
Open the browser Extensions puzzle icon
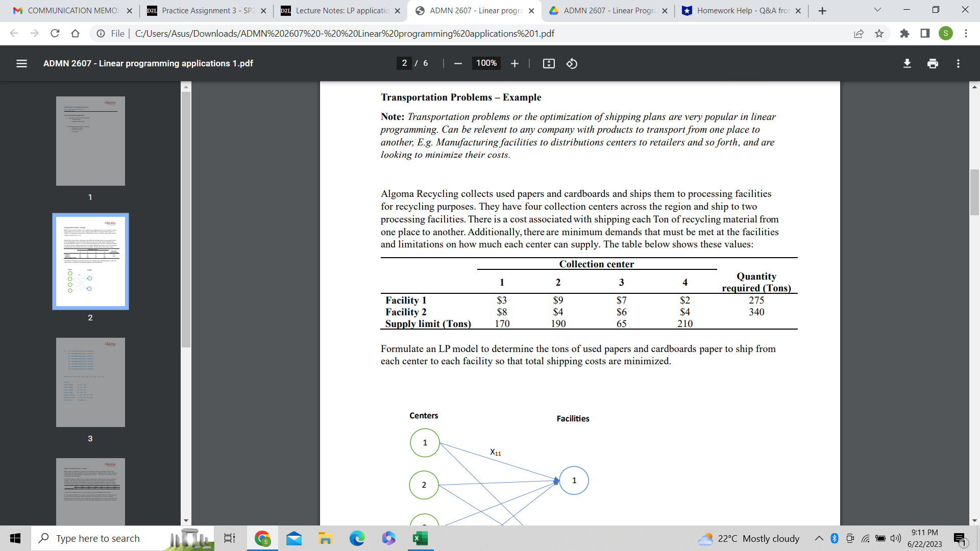tap(905, 34)
